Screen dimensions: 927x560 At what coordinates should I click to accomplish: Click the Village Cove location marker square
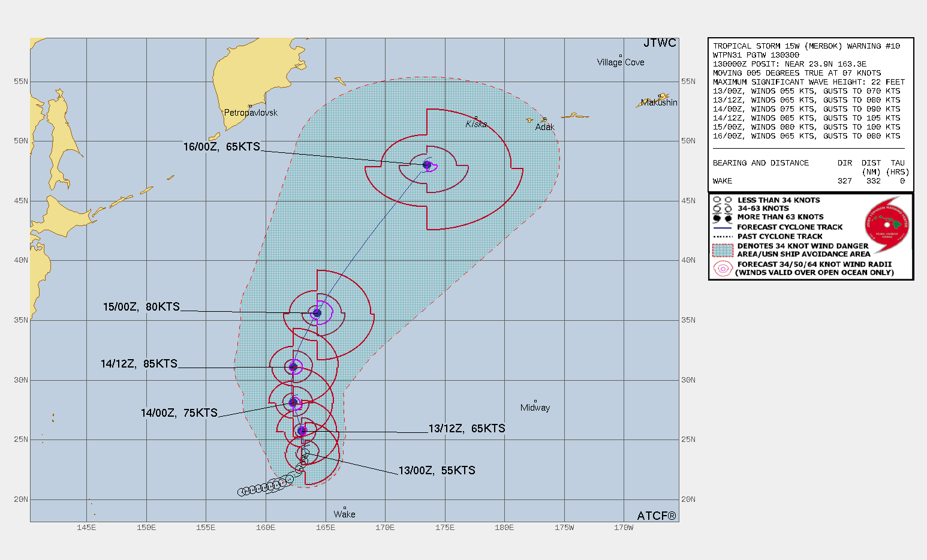621,56
